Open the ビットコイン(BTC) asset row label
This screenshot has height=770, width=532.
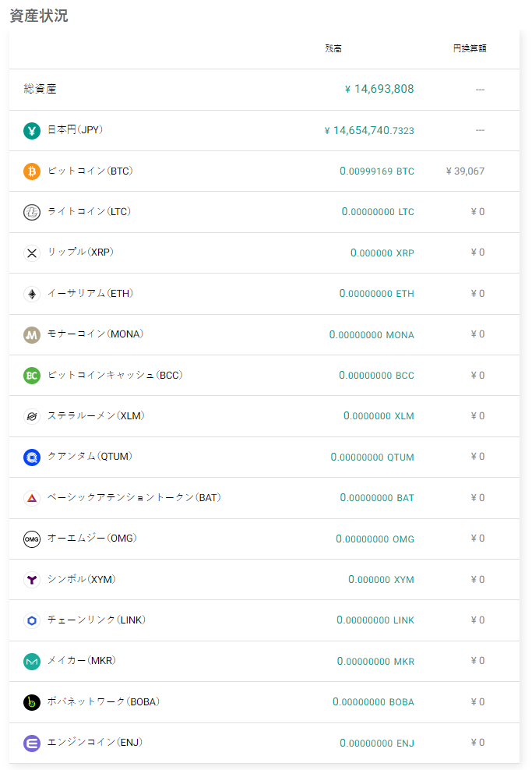(x=90, y=171)
